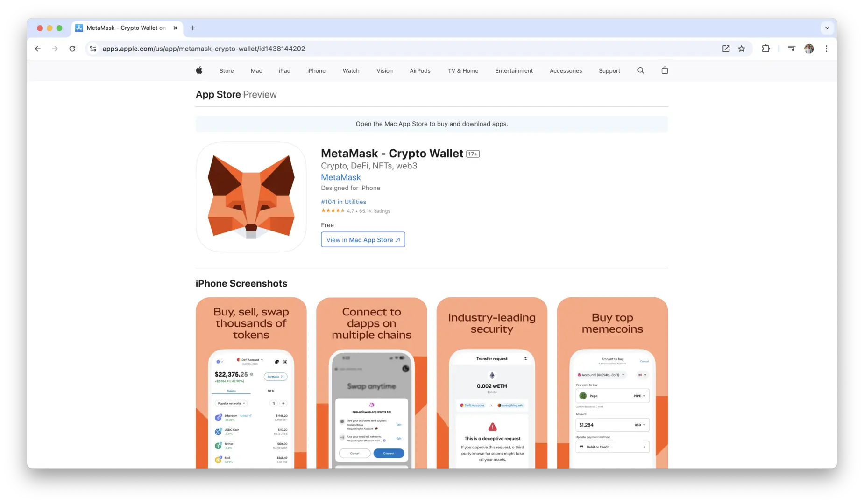Viewport: 864px width, 504px height.
Task: Open the MetaMask developer link
Action: (340, 177)
